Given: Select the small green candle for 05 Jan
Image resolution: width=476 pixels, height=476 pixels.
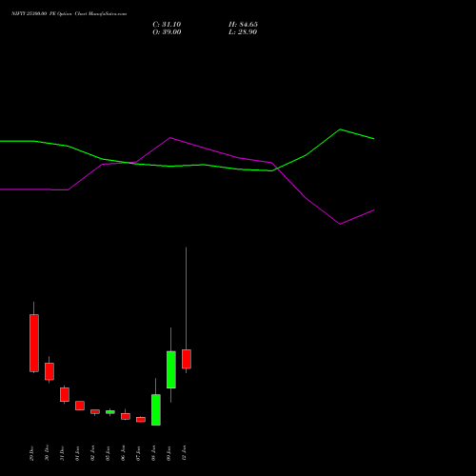Looking at the screenshot, I should (x=110, y=412).
